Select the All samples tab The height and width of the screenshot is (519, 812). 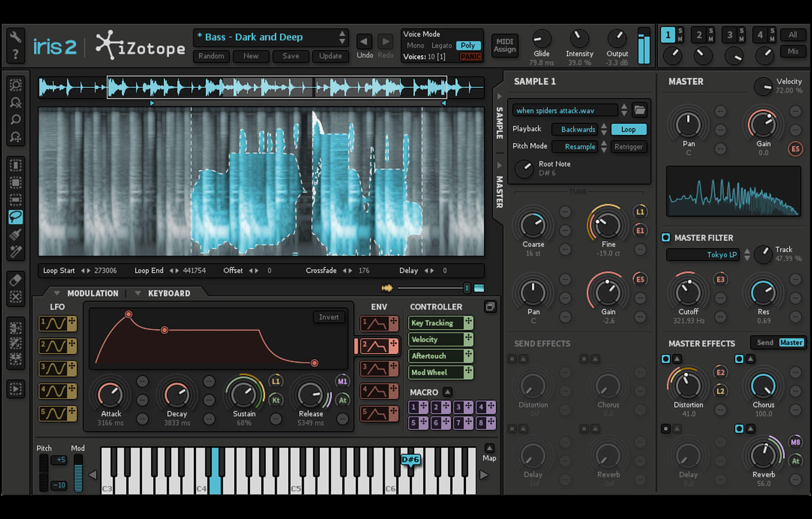tap(793, 35)
